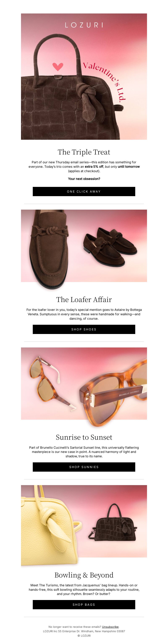The width and height of the screenshot is (168, 644).
Task: Click The Triple Treat heading
Action: pyautogui.click(x=84, y=152)
